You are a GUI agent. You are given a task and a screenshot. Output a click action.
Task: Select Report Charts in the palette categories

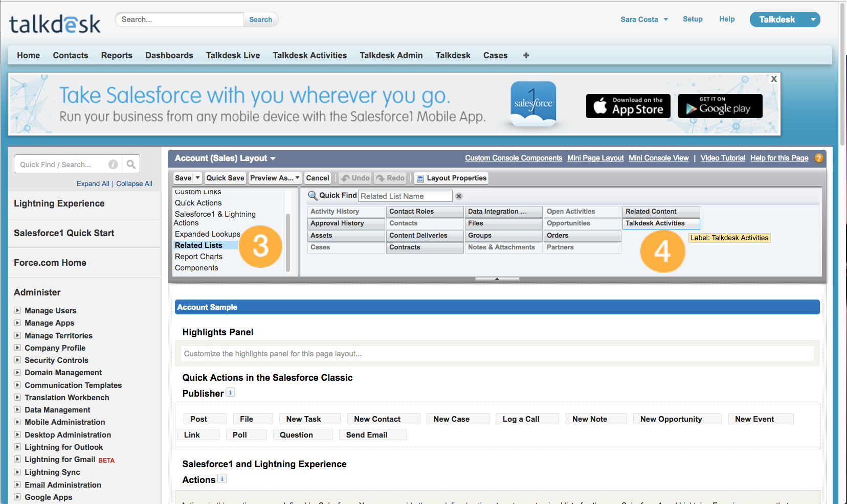pyautogui.click(x=198, y=257)
